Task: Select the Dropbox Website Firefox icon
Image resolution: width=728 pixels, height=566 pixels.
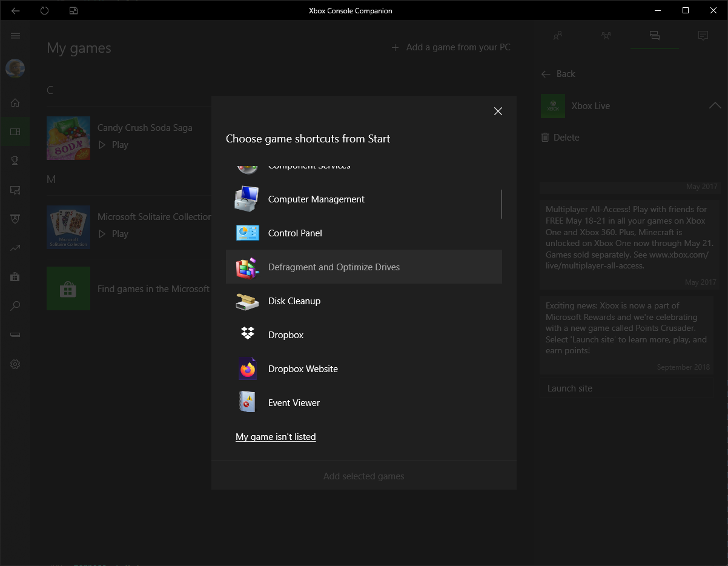Action: point(247,368)
